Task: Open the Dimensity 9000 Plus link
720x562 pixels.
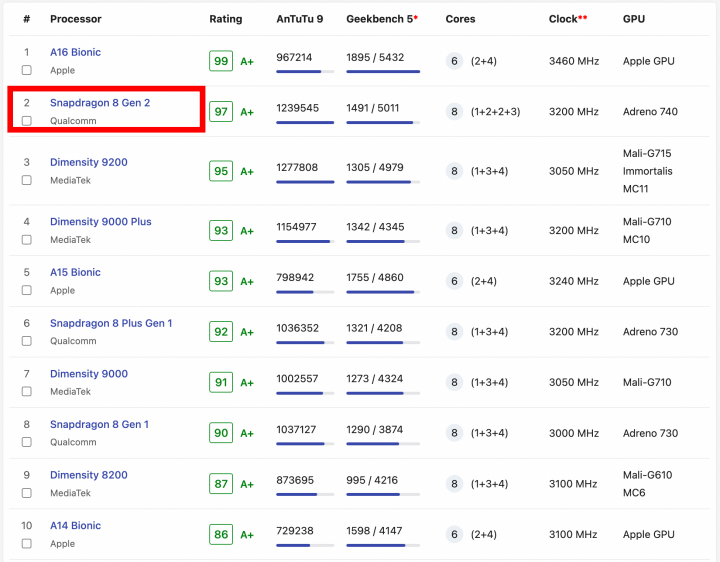Action: click(x=101, y=222)
